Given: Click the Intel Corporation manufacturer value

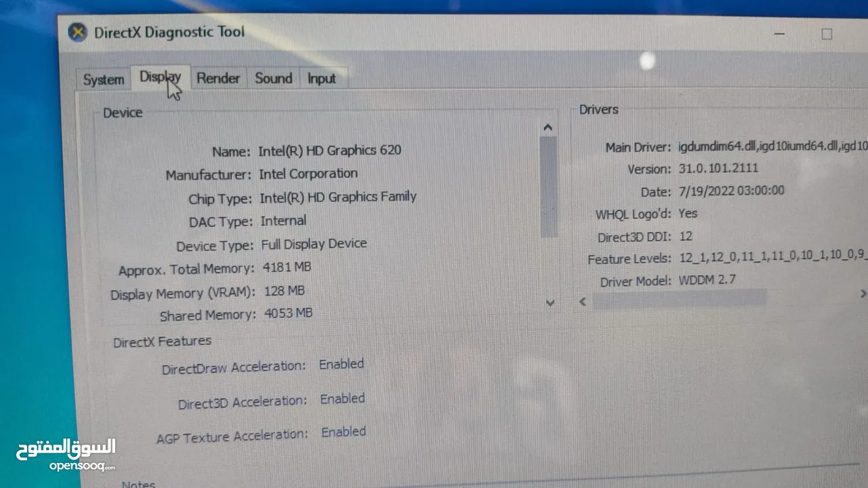Looking at the screenshot, I should click(308, 174).
